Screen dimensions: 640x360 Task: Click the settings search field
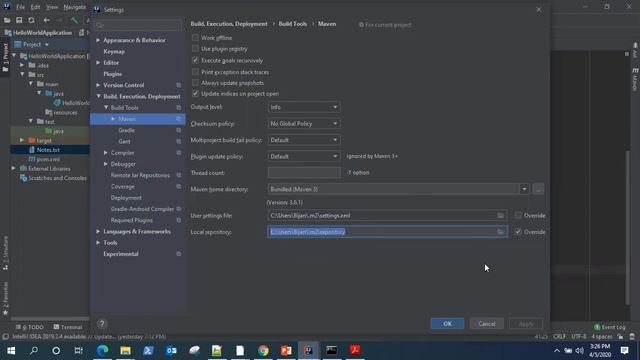(x=138, y=25)
